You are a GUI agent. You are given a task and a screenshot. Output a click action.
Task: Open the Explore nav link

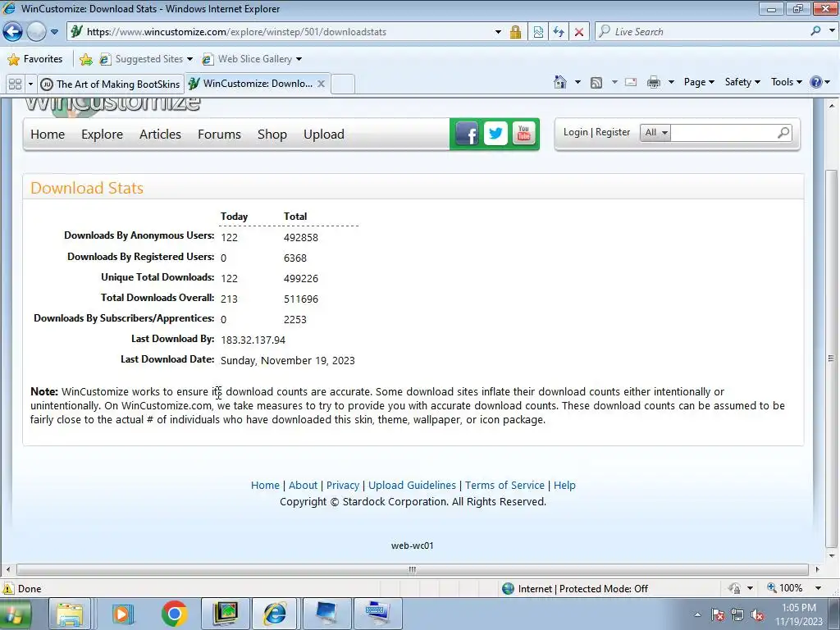pos(103,135)
